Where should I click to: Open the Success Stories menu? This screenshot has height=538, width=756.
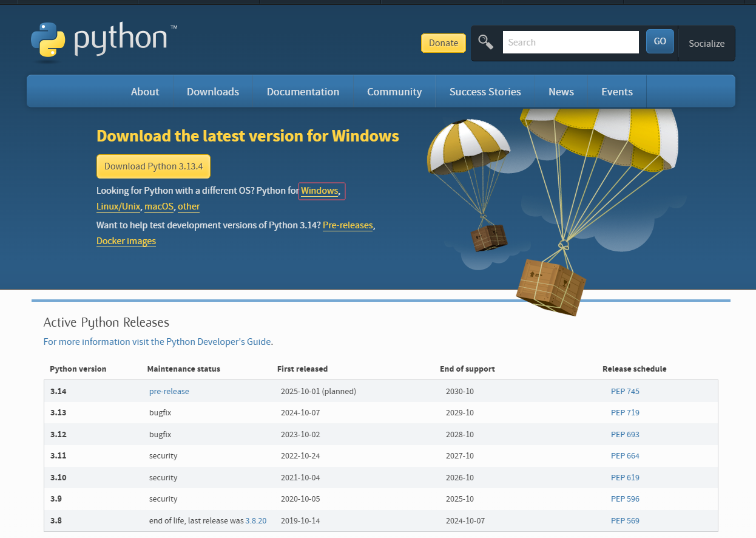[485, 92]
